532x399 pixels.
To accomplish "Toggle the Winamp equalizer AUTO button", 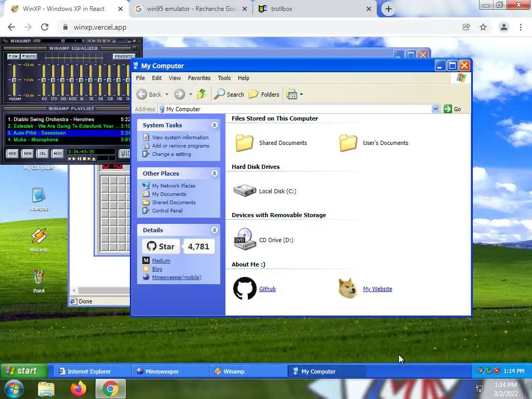I will (x=29, y=56).
